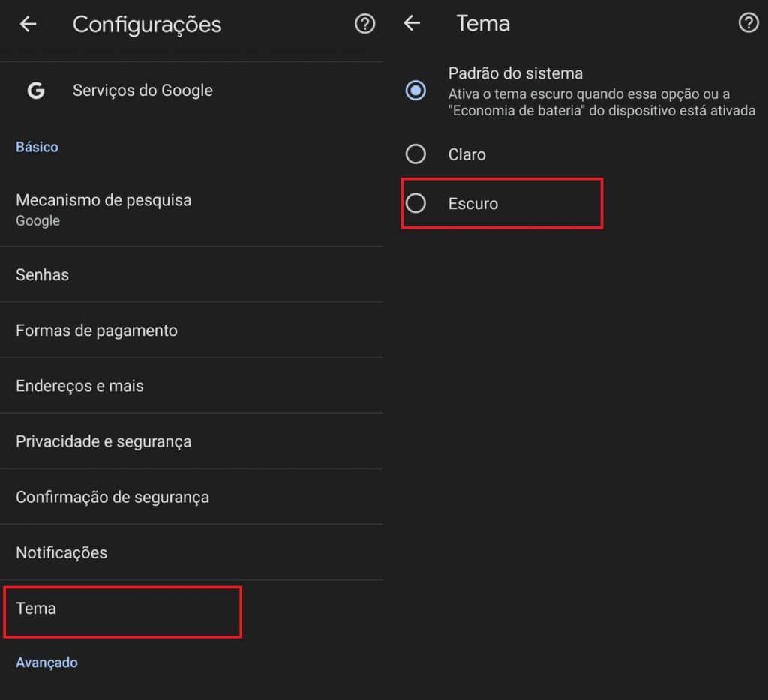The image size is (768, 700).
Task: Open Confirmação de segurança
Action: [x=191, y=497]
